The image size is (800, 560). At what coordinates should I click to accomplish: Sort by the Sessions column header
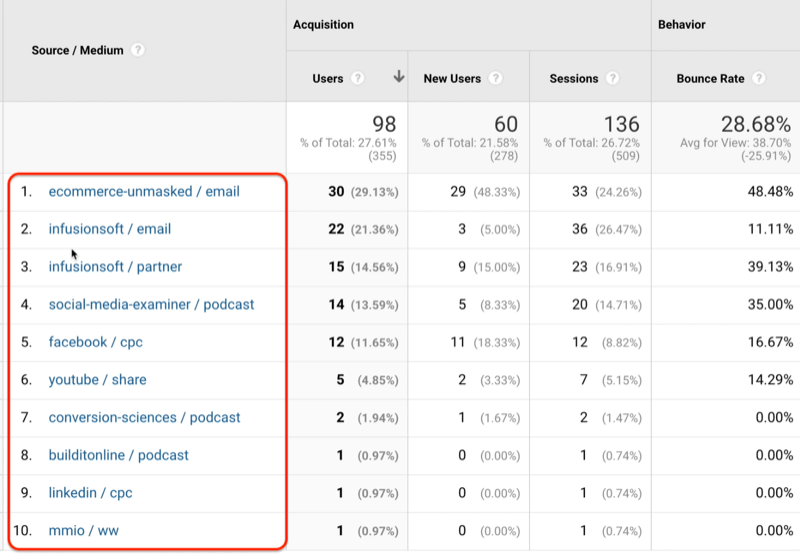pos(573,79)
